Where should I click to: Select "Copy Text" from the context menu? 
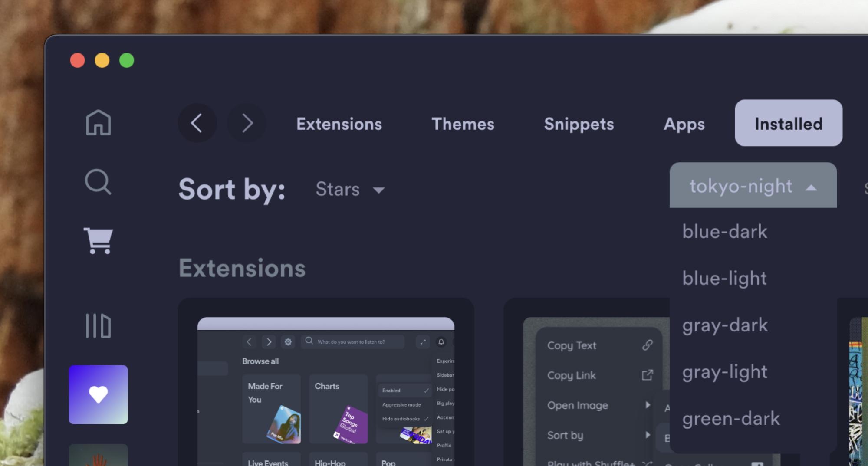point(571,345)
